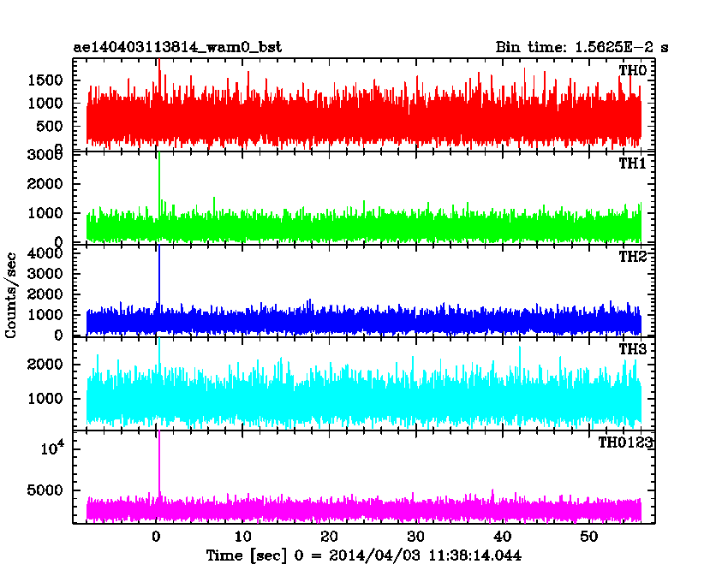Click the 2000 y-tick in the TH1 panel

pyautogui.click(x=45, y=184)
